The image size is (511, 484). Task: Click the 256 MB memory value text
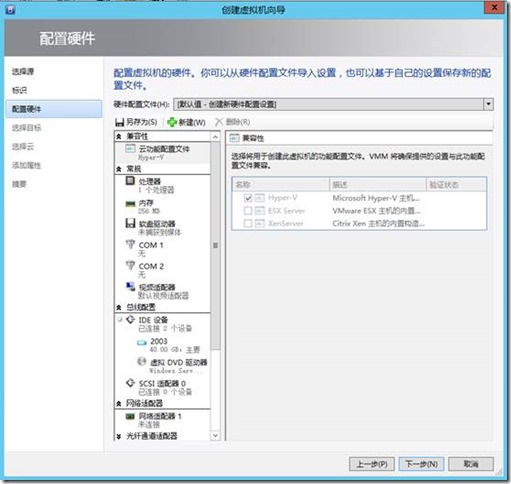pyautogui.click(x=149, y=211)
